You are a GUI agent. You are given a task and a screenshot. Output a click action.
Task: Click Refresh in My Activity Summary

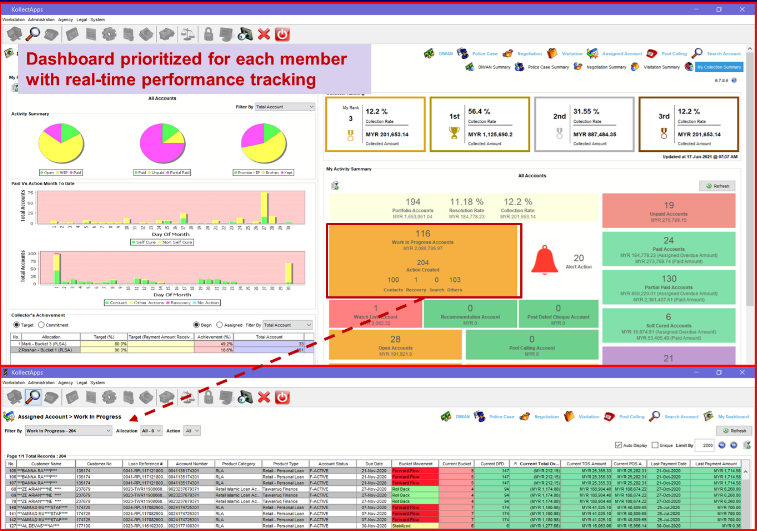(x=717, y=186)
